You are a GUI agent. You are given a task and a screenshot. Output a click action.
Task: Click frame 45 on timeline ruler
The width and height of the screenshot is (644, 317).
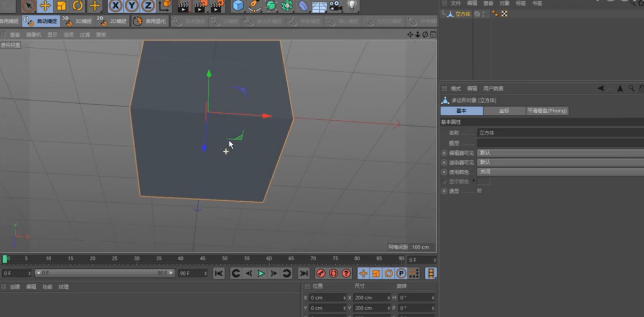202,259
